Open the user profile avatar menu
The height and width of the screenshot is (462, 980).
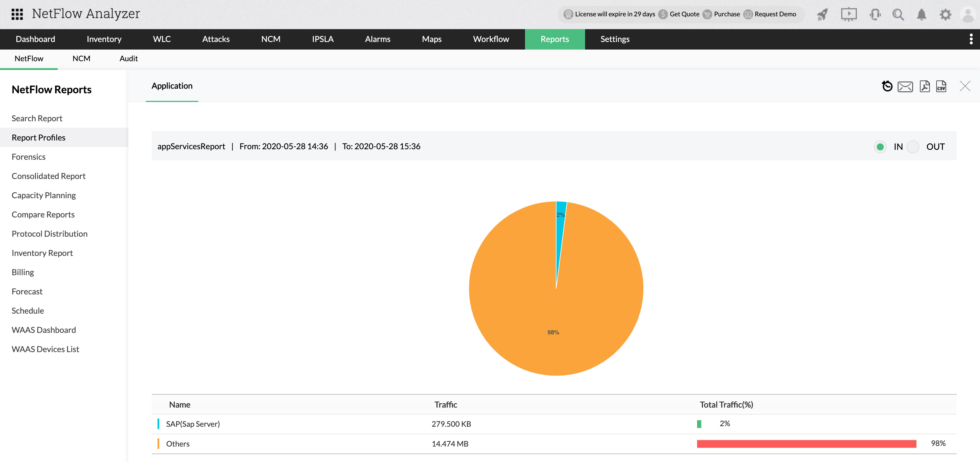tap(968, 15)
